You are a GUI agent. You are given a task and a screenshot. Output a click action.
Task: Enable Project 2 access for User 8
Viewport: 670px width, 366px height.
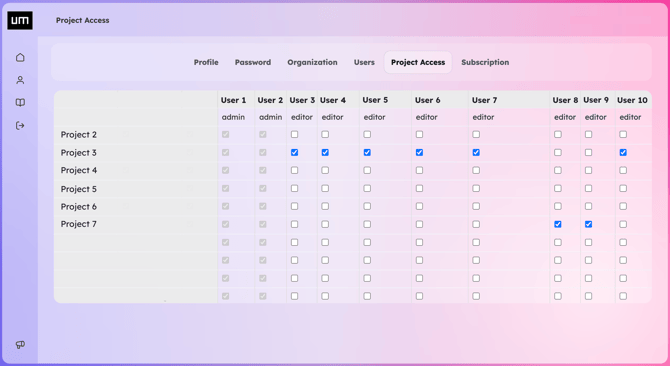pyautogui.click(x=558, y=135)
